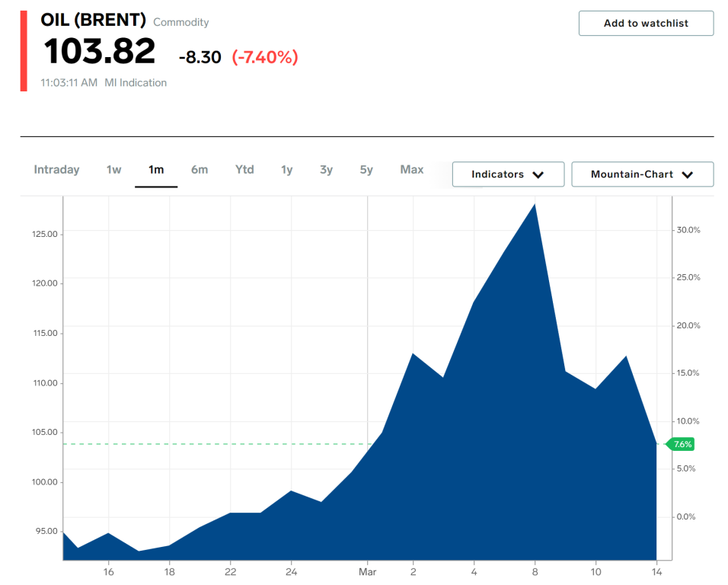The height and width of the screenshot is (585, 728).
Task: Click the 95.00 price axis label
Action: point(46,531)
